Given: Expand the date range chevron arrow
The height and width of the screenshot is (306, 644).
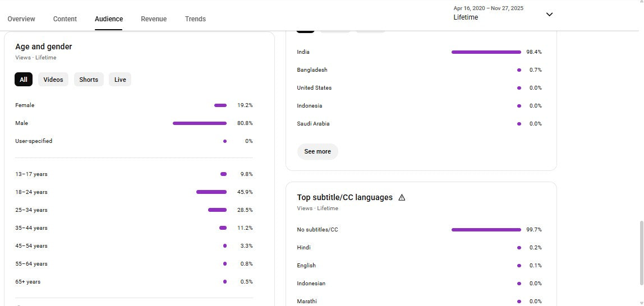Looking at the screenshot, I should (x=549, y=15).
